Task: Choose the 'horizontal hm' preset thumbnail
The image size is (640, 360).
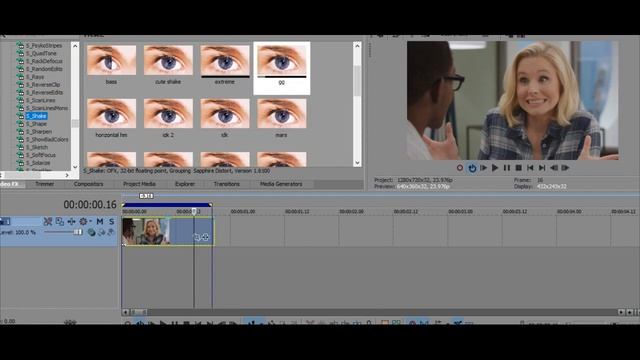Action: [x=111, y=113]
